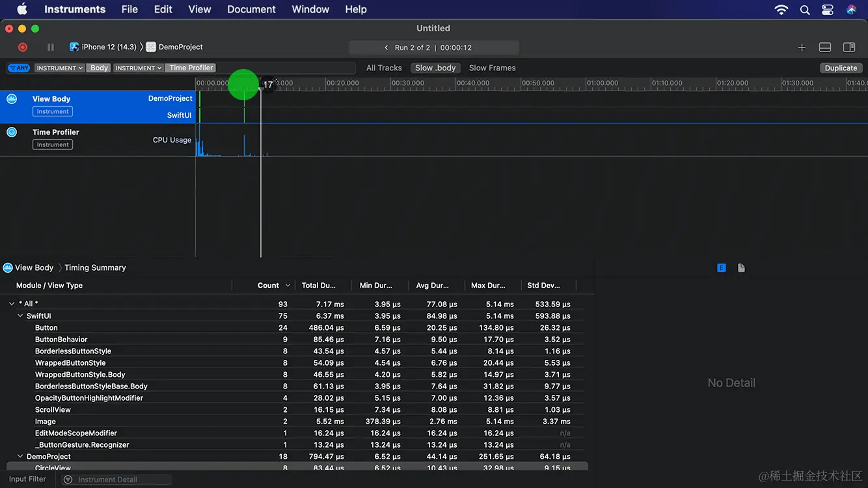Select the ScrollView row
Screen dimensions: 868x488
click(296, 410)
